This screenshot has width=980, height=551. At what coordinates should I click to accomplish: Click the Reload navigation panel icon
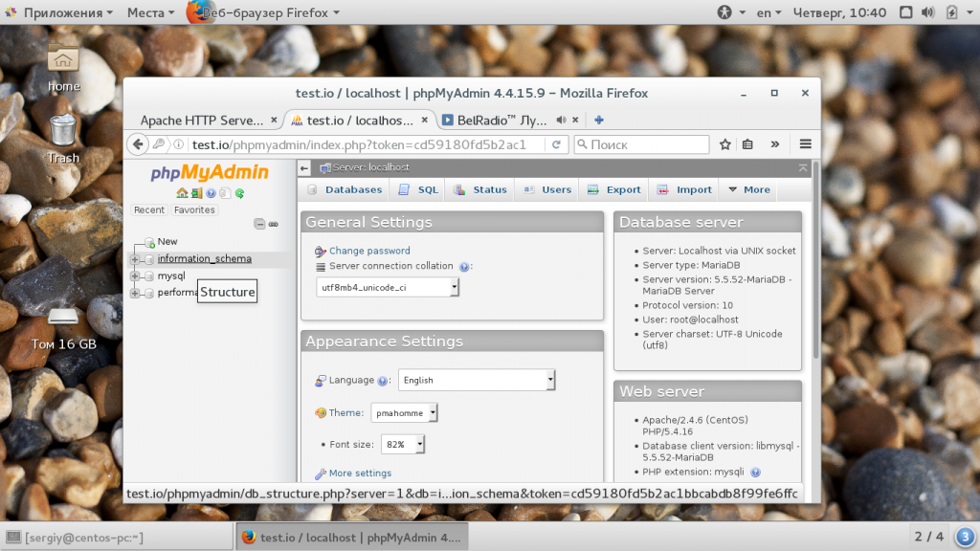pyautogui.click(x=239, y=193)
